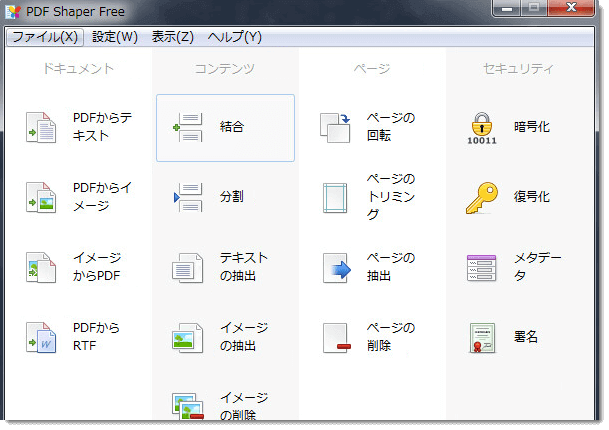Click the image to PDF icon

tap(41, 267)
